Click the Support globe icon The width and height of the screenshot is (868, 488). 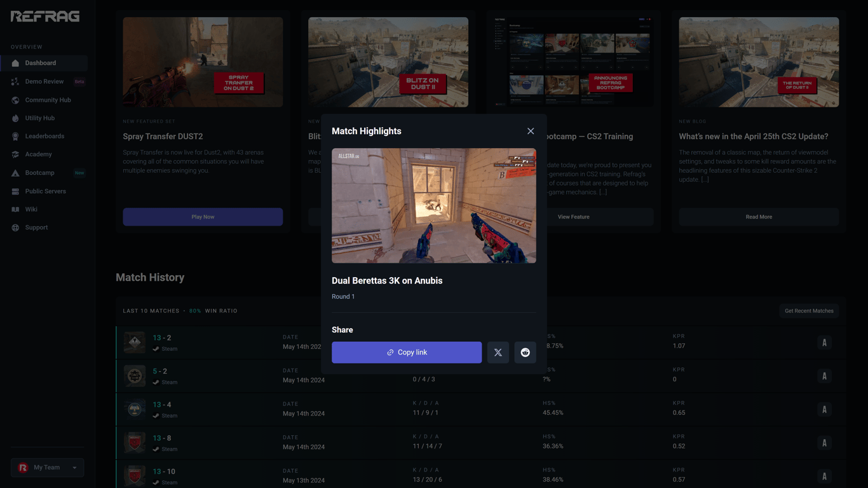(x=15, y=227)
